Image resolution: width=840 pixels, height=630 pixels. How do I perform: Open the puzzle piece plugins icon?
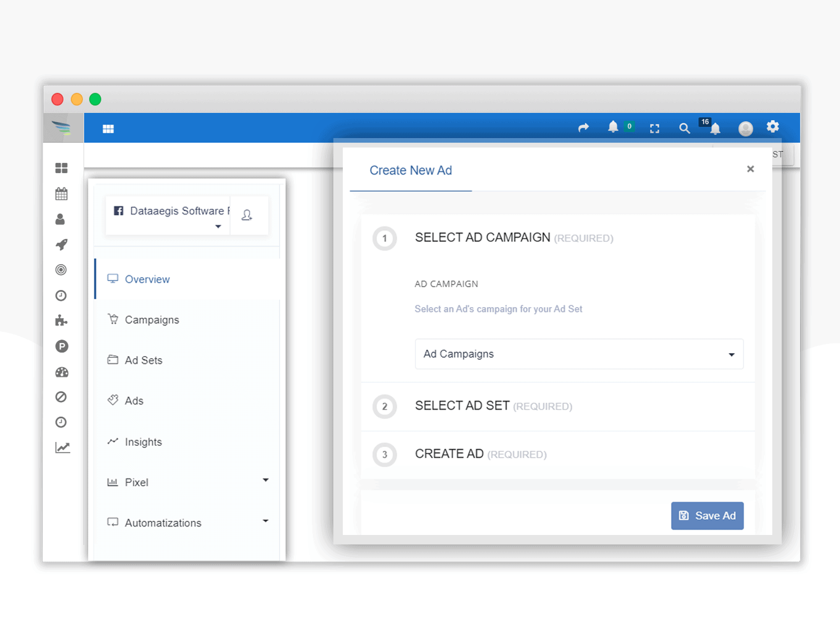point(61,320)
